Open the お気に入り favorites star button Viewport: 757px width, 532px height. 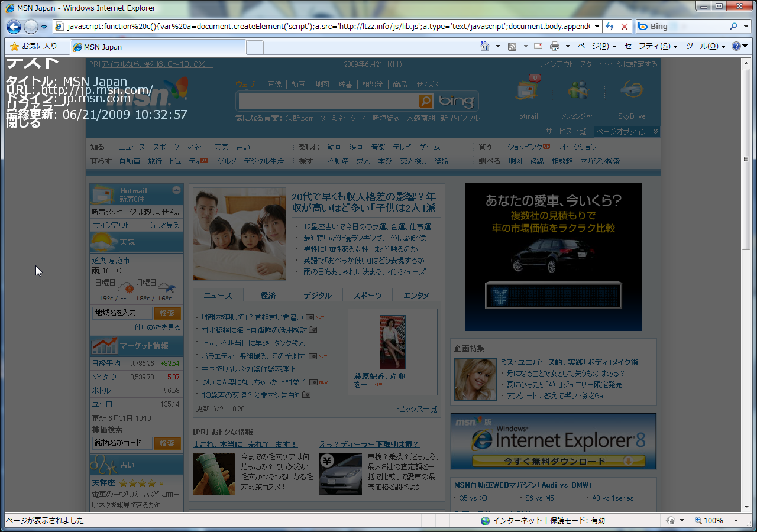[34, 46]
